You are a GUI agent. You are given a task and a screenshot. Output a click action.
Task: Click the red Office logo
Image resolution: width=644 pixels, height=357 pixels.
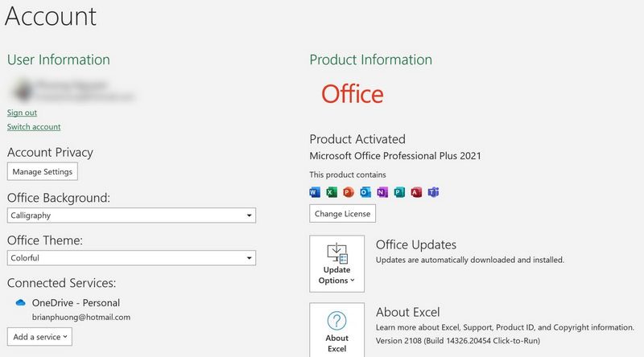pos(353,94)
